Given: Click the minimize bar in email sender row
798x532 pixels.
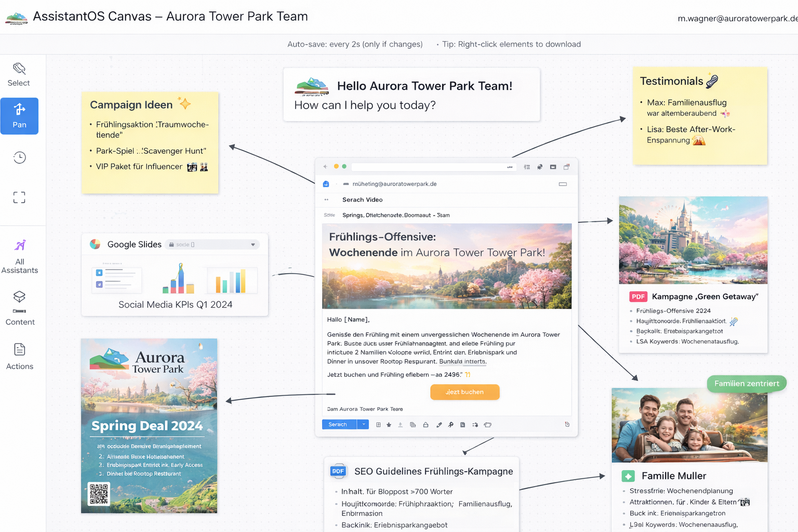Looking at the screenshot, I should tap(563, 184).
